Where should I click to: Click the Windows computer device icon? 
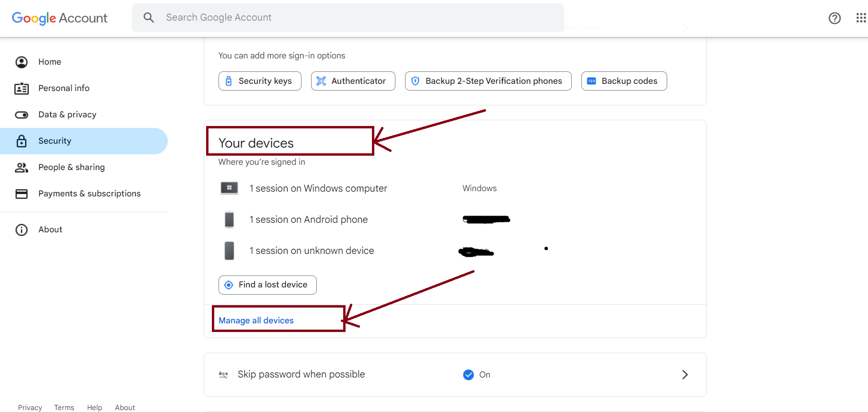click(x=229, y=188)
